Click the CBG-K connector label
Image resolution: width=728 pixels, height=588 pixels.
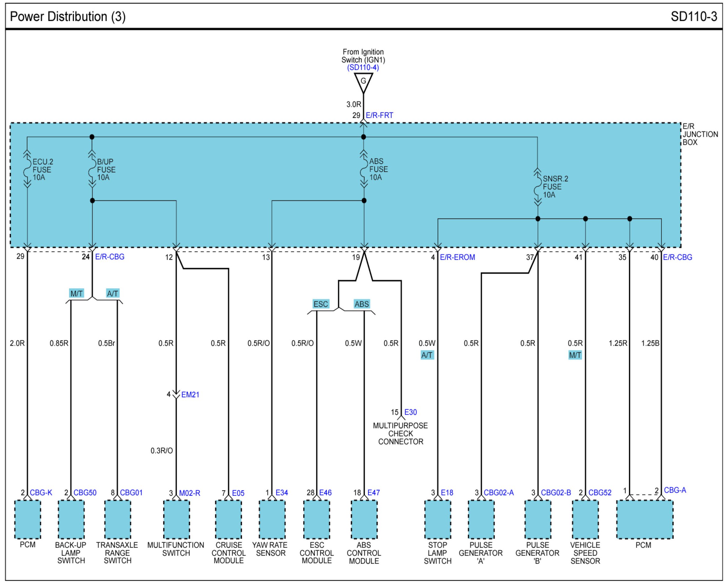tap(41, 493)
